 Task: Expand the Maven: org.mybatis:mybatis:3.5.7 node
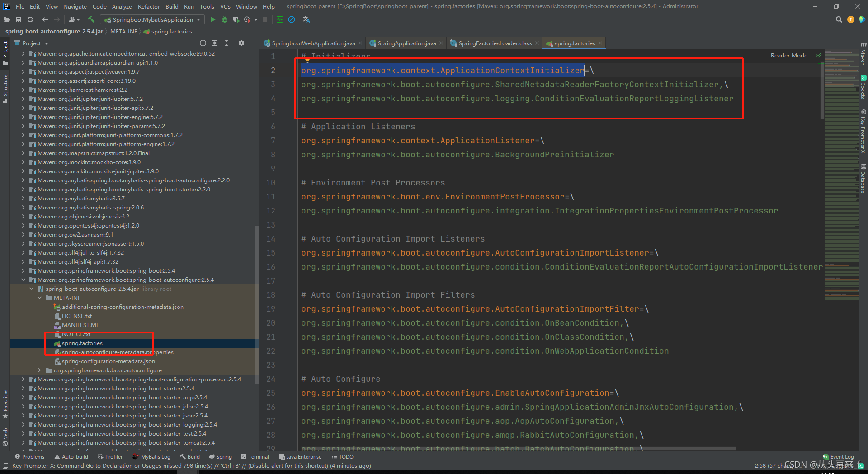click(23, 198)
